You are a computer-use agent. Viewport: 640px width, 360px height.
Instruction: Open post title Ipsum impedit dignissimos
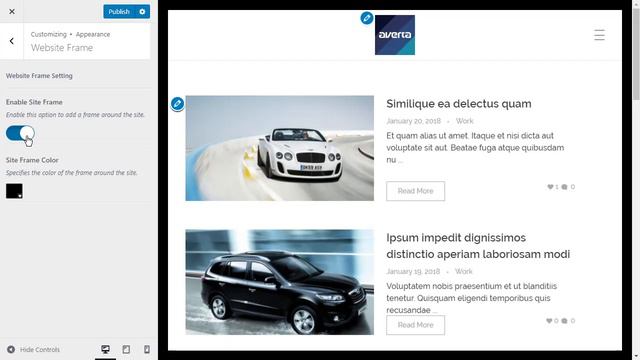point(478,246)
